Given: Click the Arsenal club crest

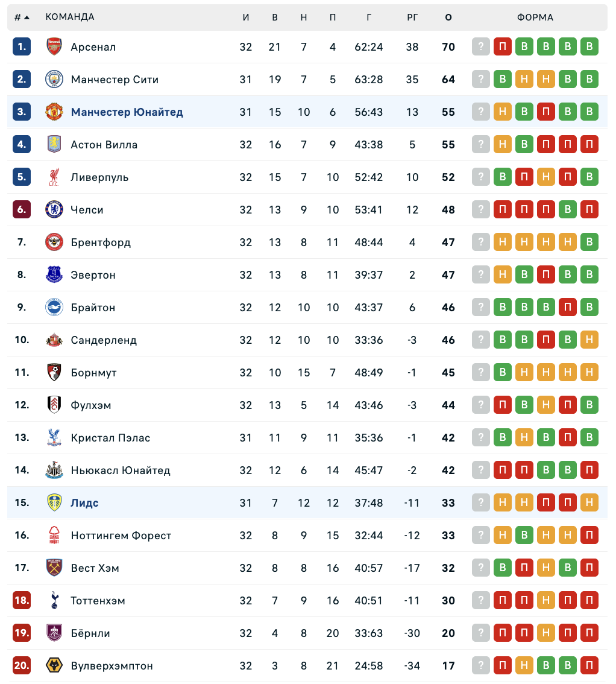Looking at the screenshot, I should tap(54, 47).
